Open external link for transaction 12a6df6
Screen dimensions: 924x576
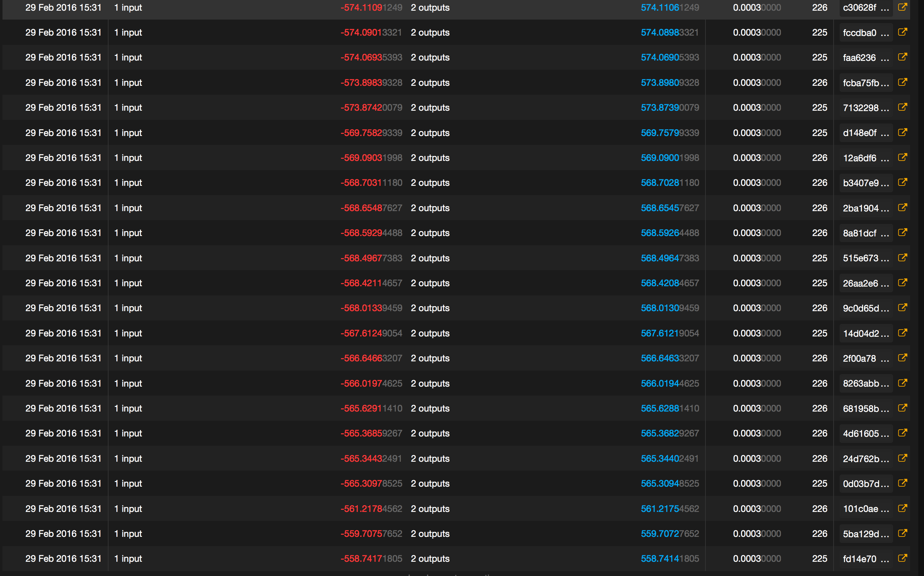(903, 157)
